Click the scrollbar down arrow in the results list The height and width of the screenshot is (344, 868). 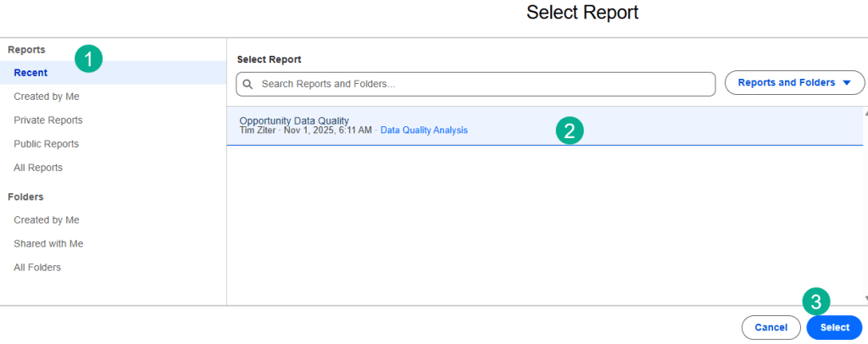point(865,298)
